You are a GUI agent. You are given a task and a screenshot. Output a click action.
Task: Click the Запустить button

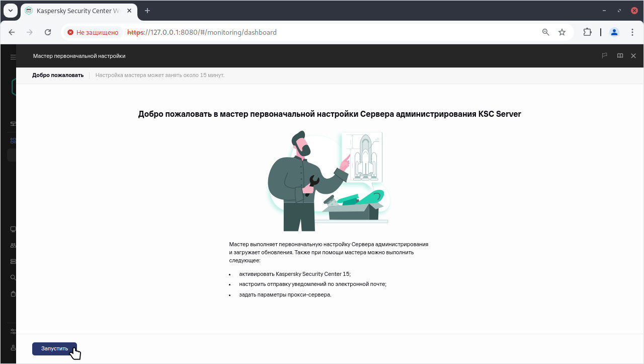(54, 348)
